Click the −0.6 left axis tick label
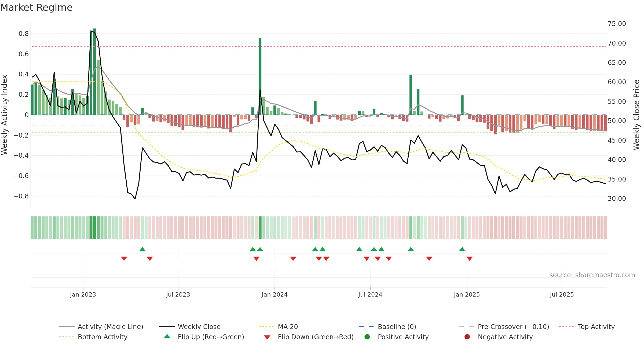The width and height of the screenshot is (644, 362). 21,176
